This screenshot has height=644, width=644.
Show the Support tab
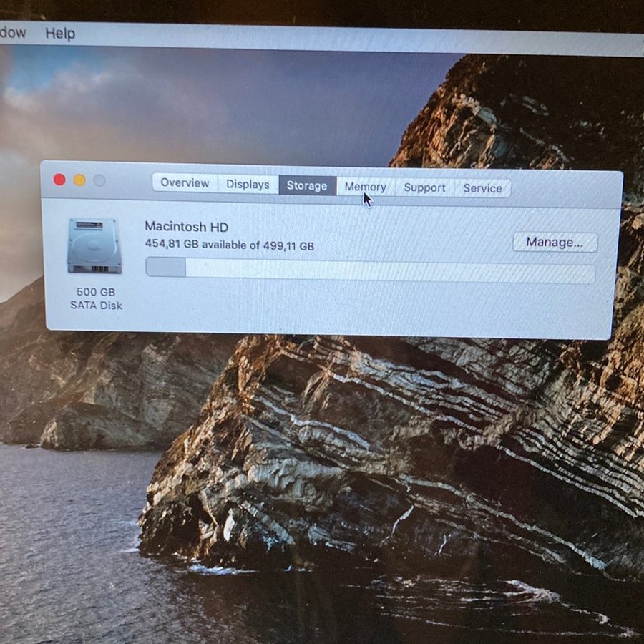tap(424, 187)
